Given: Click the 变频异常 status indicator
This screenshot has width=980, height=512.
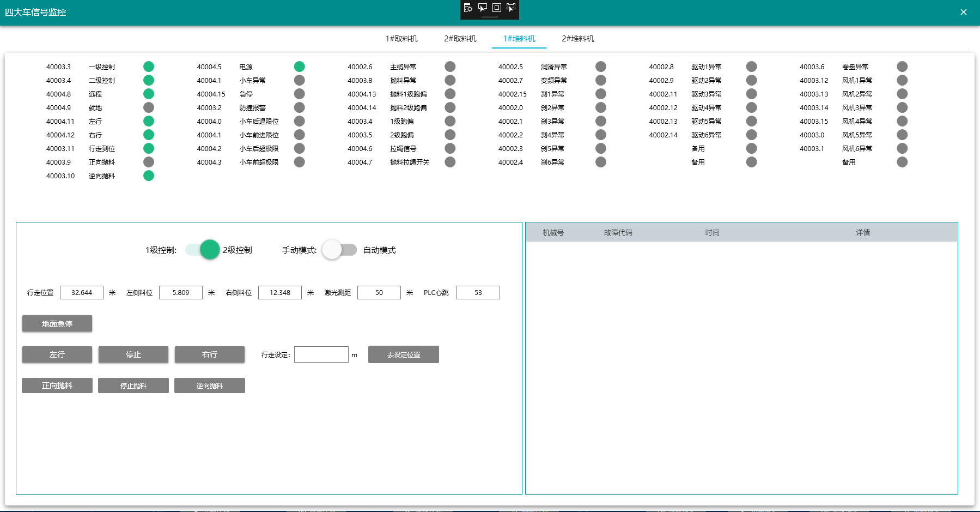Looking at the screenshot, I should pos(601,80).
